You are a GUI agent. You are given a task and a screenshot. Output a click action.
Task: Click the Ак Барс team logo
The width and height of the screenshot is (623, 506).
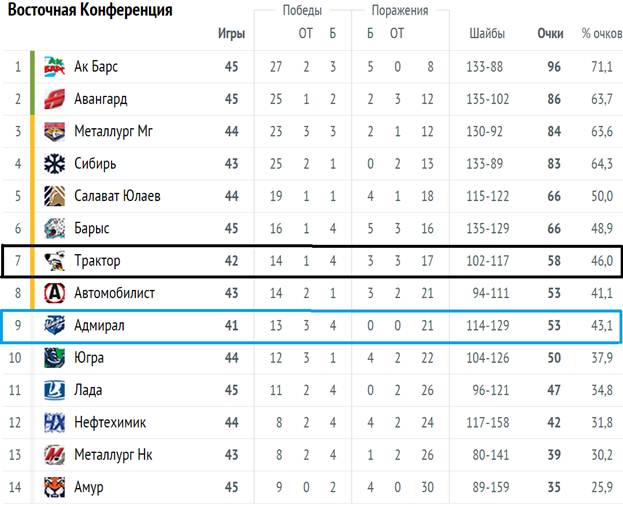(x=54, y=66)
